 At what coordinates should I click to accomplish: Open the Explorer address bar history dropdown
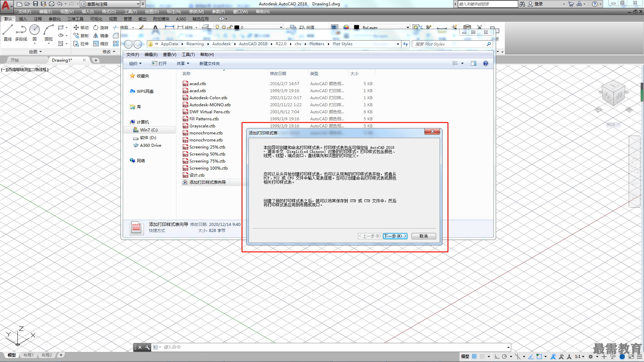click(398, 44)
